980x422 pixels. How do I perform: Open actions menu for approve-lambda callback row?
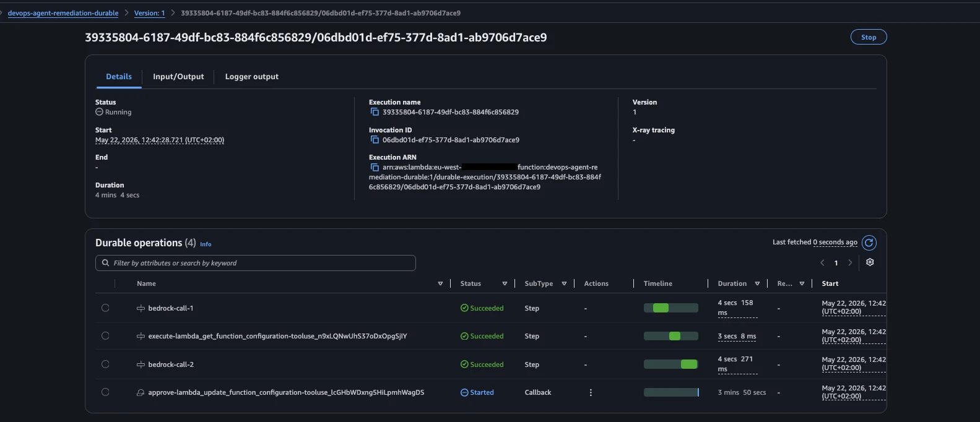pos(591,392)
